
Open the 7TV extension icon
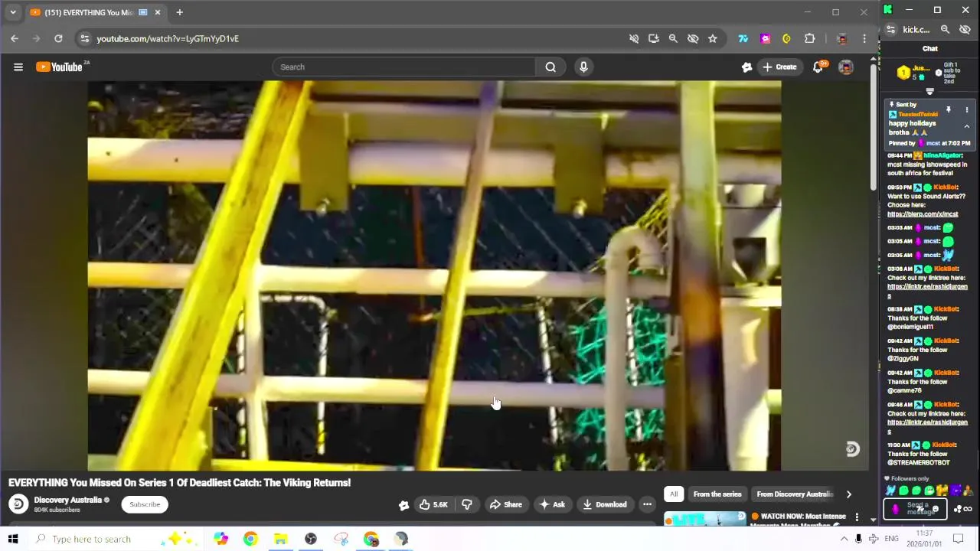click(743, 38)
